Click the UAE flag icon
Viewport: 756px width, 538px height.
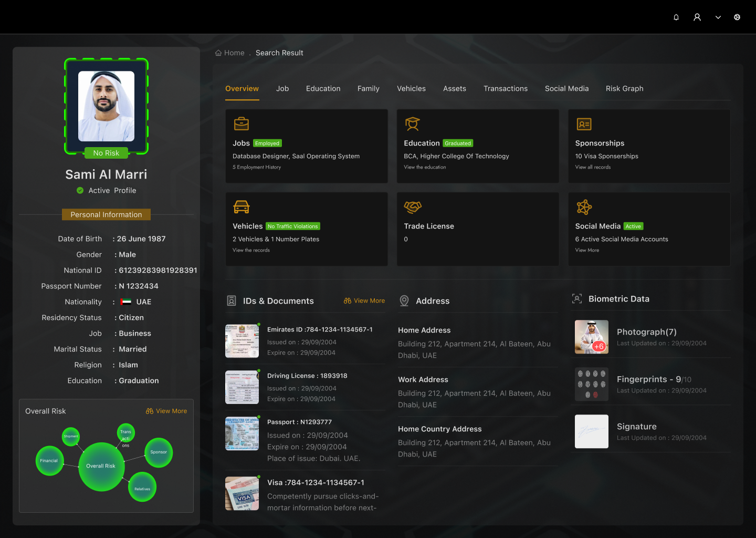126,302
